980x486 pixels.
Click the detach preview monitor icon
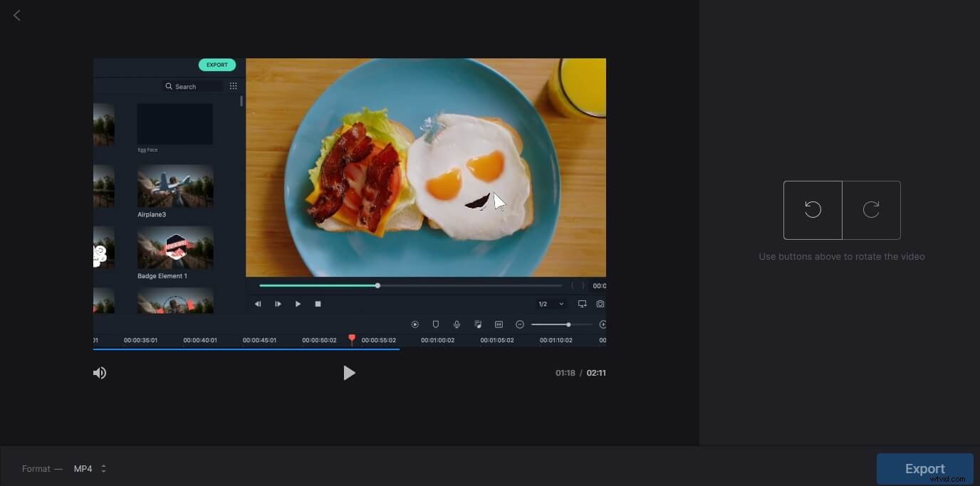point(582,304)
